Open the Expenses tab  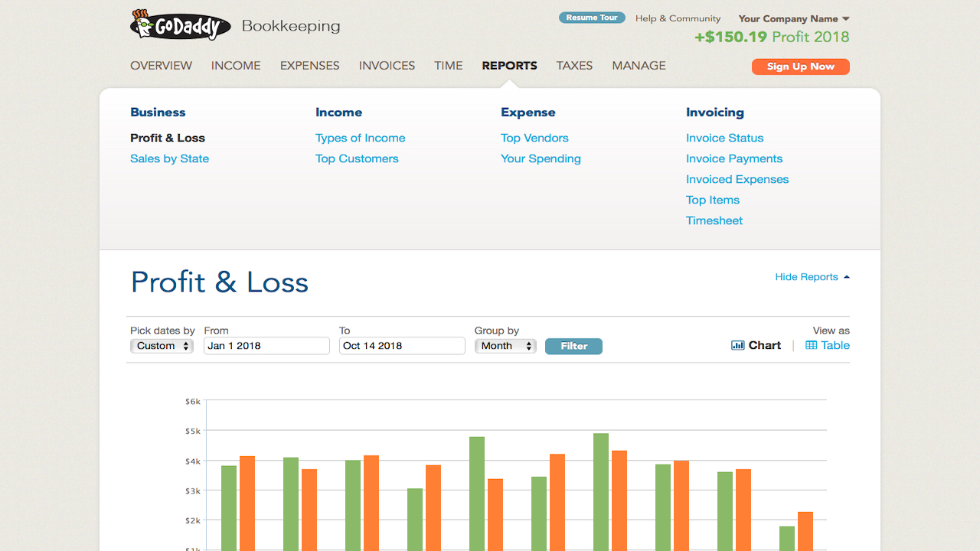point(309,66)
